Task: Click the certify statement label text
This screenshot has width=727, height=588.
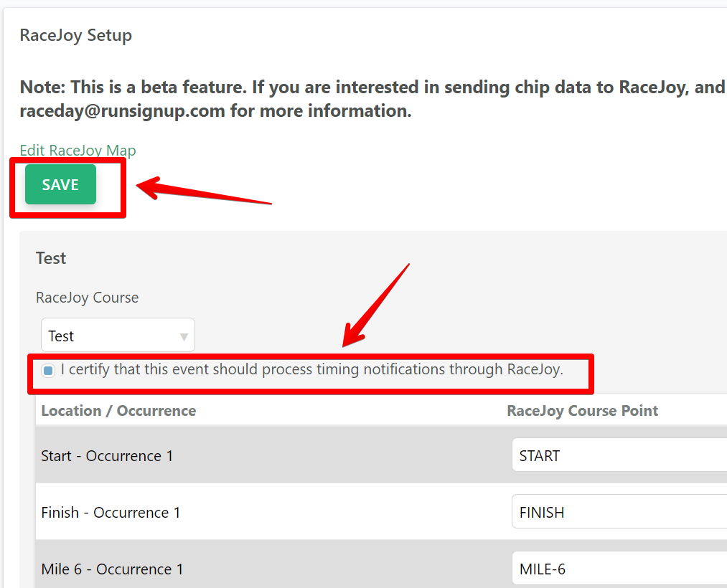Action: point(312,369)
